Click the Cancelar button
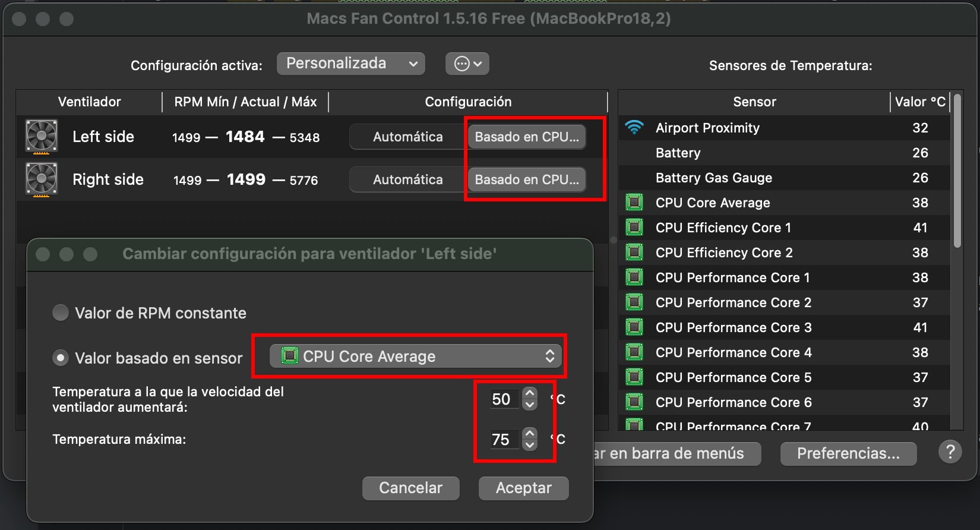The image size is (980, 530). point(410,488)
